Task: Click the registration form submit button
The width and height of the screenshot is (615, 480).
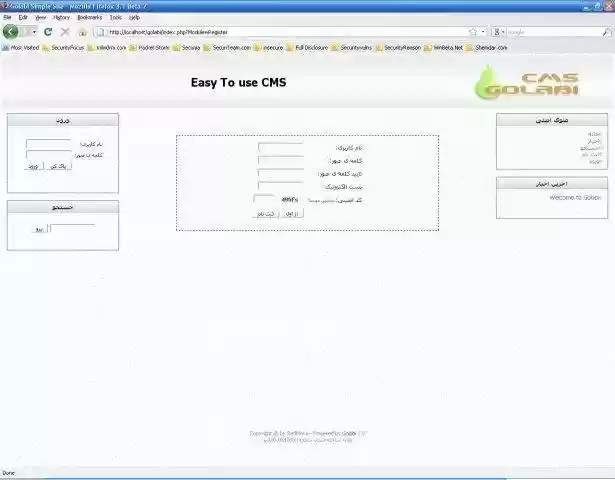Action: pyautogui.click(x=266, y=214)
